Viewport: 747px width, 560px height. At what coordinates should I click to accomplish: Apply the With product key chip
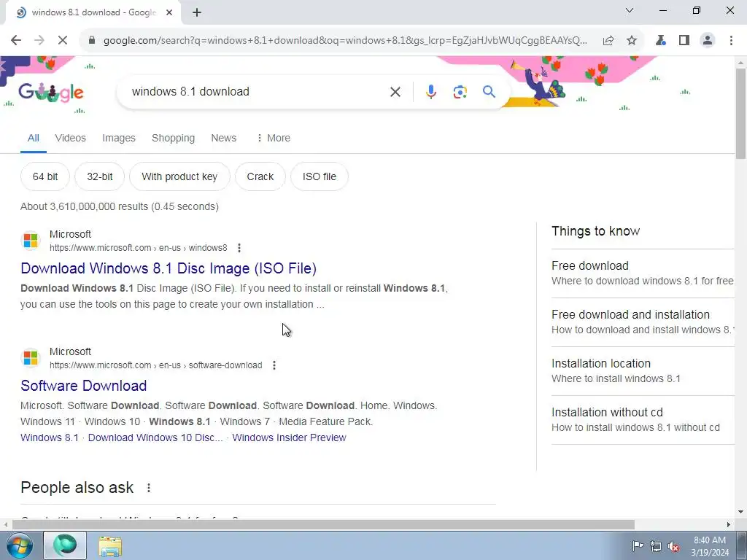[179, 176]
